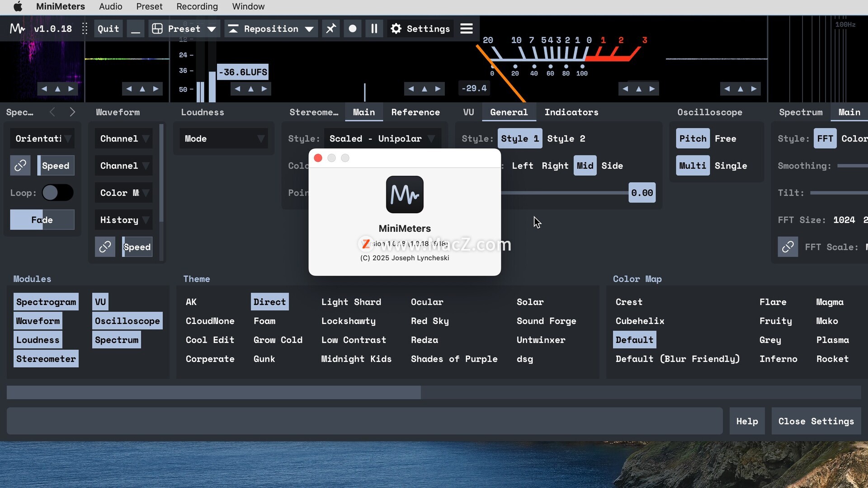
Task: Click the VU slider showing 0.00
Action: coord(642,193)
